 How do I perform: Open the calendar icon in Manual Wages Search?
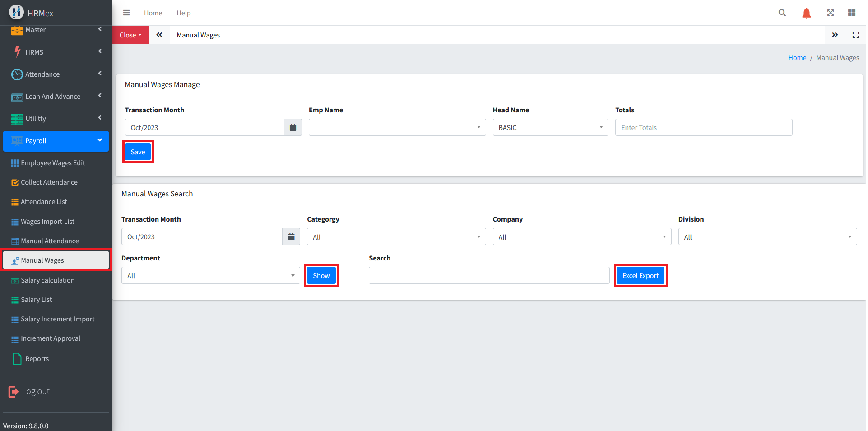coord(291,237)
